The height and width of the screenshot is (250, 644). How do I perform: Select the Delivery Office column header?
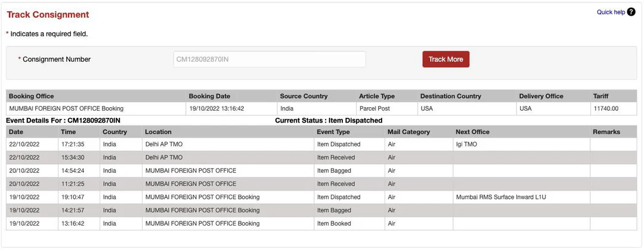[x=541, y=96]
